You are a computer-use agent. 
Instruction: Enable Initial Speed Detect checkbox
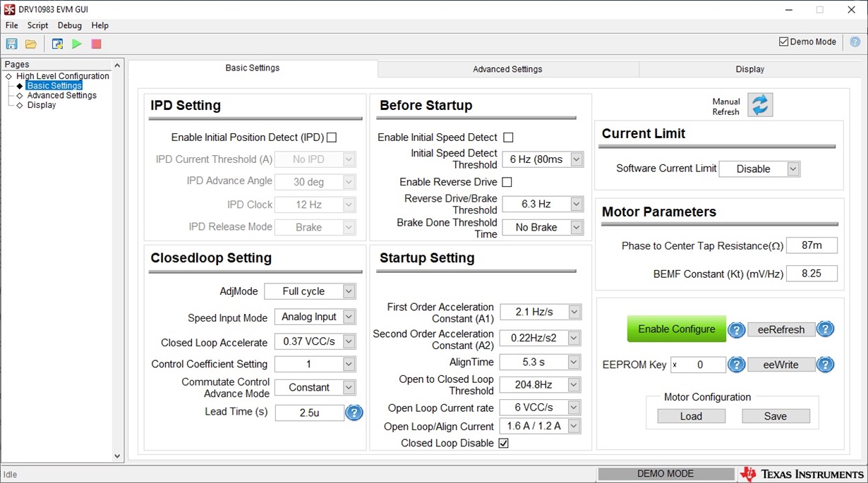click(508, 137)
